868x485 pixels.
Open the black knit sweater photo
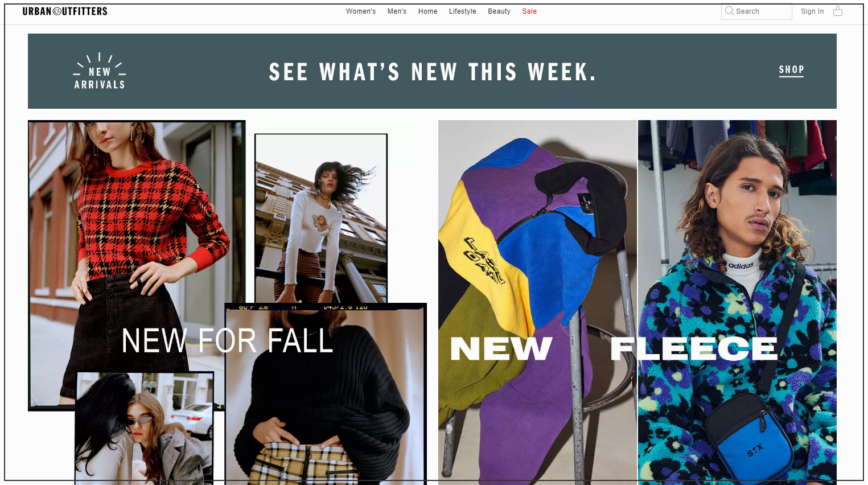click(326, 394)
